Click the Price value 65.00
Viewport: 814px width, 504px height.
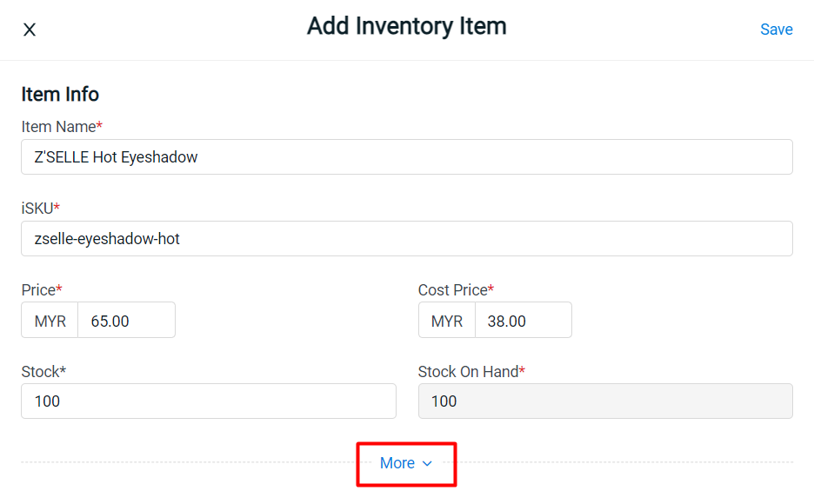[x=126, y=320]
